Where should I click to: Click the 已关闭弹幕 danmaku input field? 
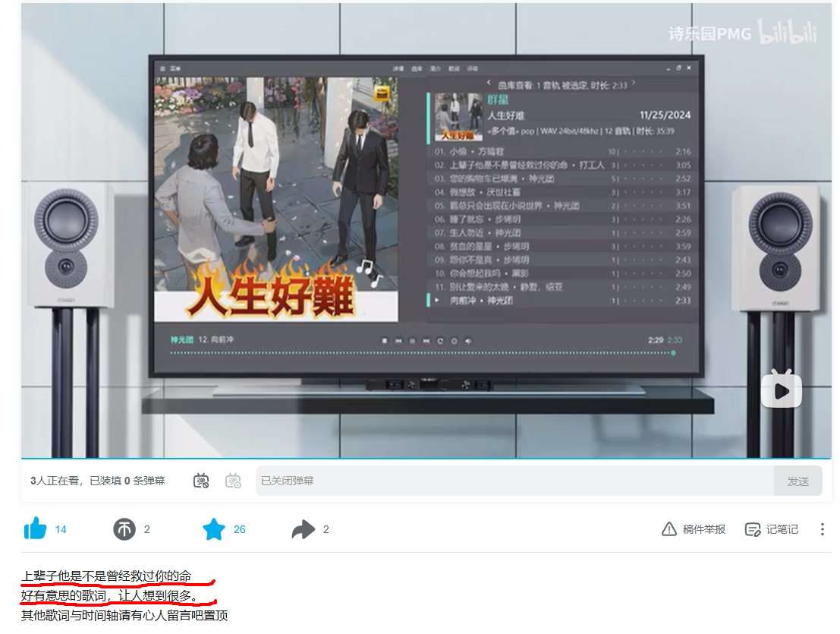514,481
